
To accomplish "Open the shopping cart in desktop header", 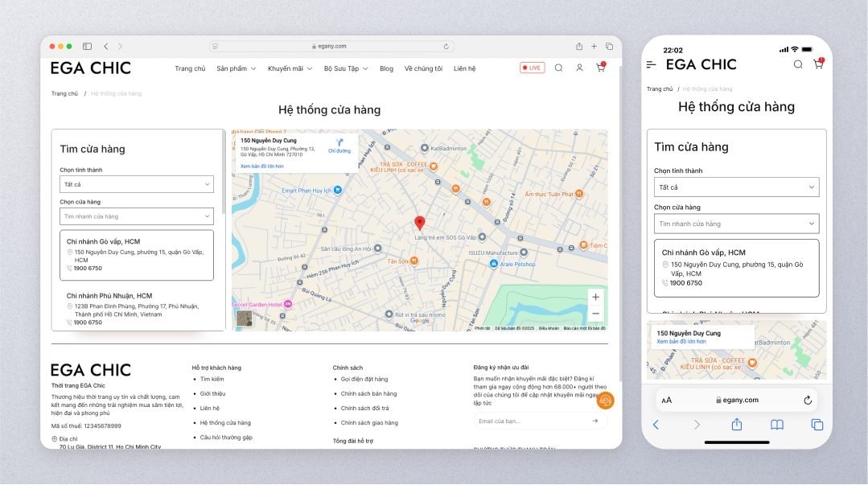I will (x=600, y=68).
